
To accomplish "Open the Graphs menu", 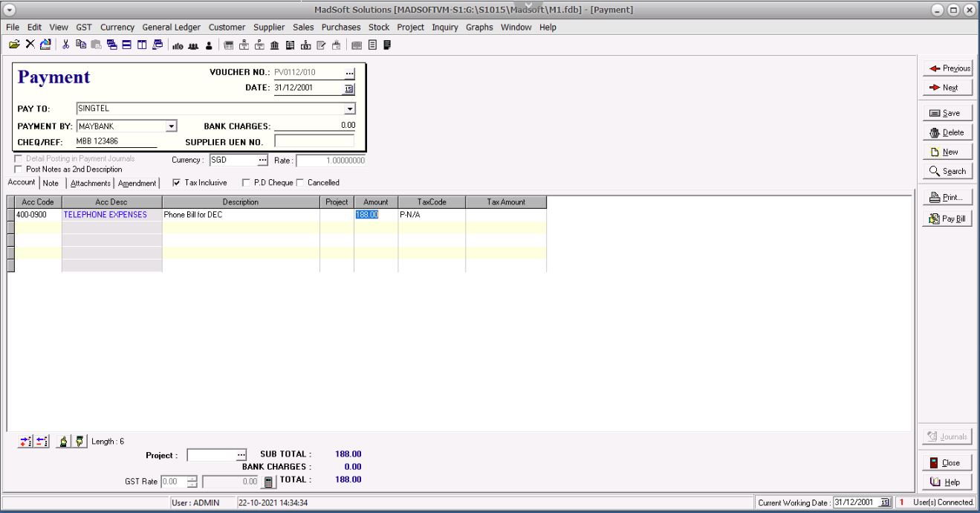I will click(480, 28).
